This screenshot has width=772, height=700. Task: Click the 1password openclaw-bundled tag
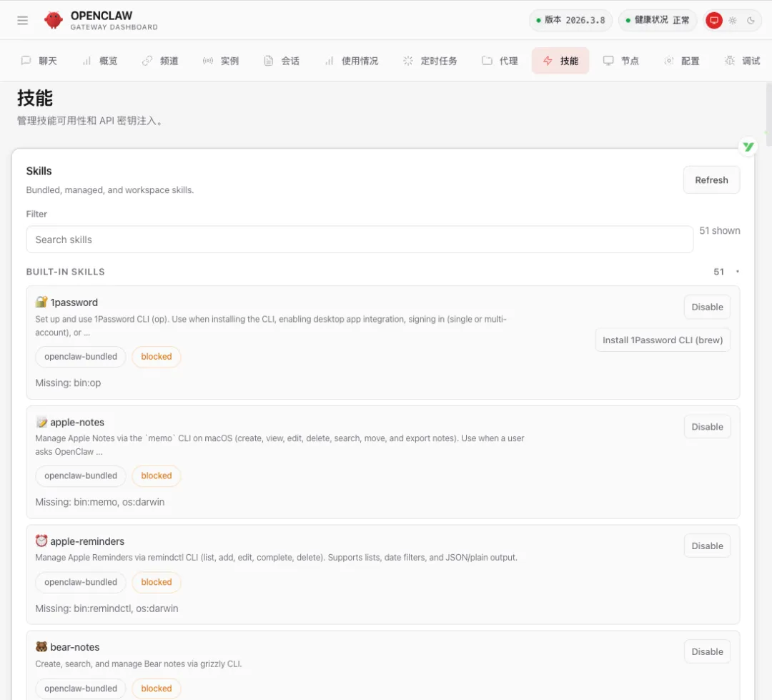click(x=81, y=356)
